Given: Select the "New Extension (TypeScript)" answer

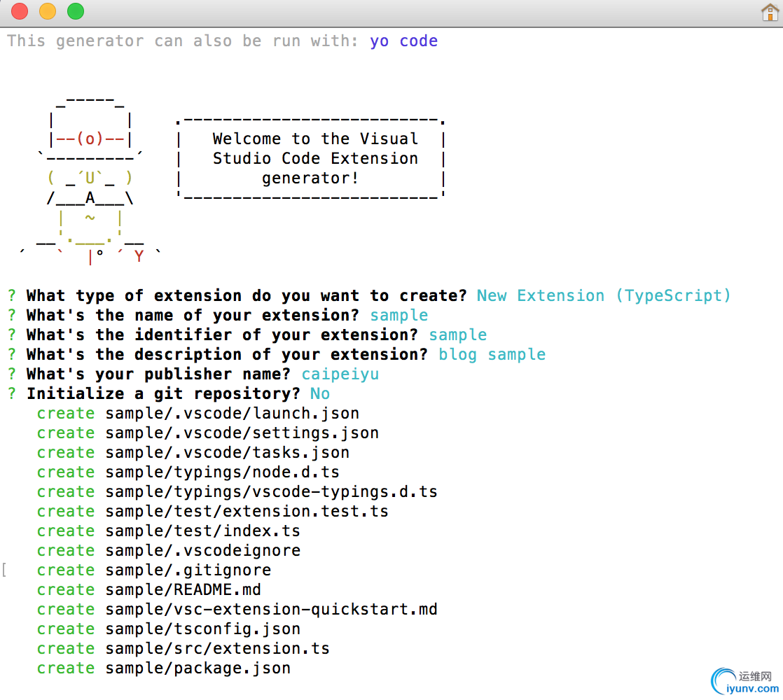Looking at the screenshot, I should 604,296.
